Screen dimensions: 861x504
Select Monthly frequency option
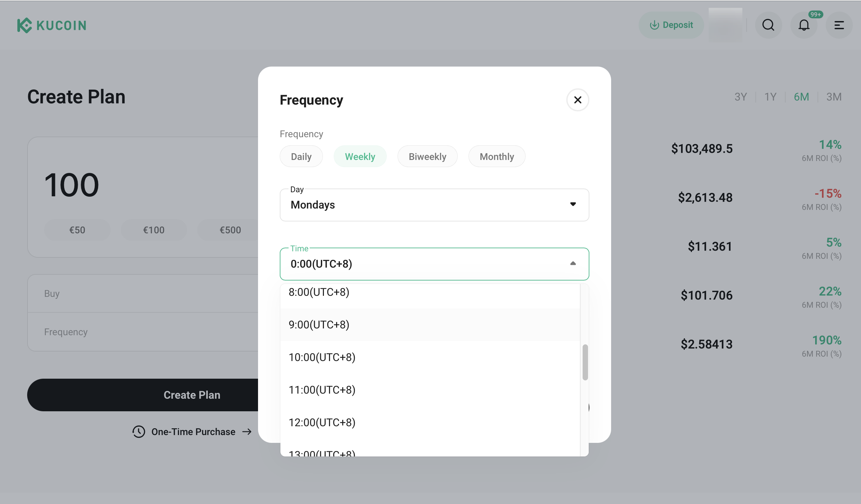pyautogui.click(x=496, y=157)
